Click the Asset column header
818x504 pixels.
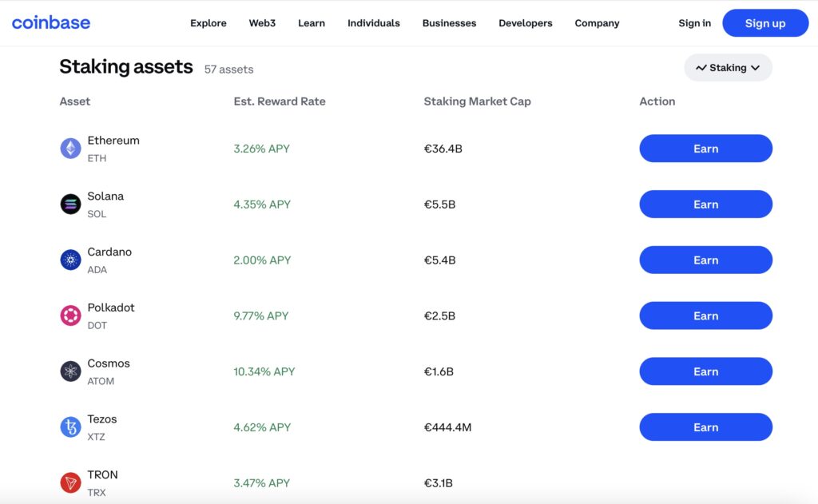[x=74, y=101]
